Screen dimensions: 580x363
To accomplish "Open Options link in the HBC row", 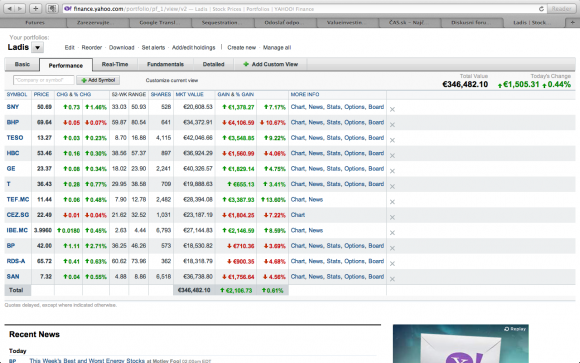I will [x=355, y=153].
